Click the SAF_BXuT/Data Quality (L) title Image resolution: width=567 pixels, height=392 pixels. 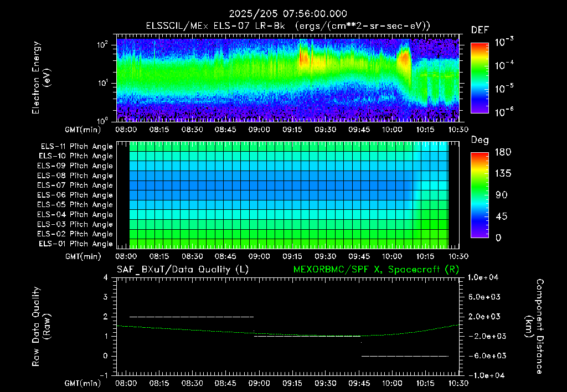[x=183, y=270]
